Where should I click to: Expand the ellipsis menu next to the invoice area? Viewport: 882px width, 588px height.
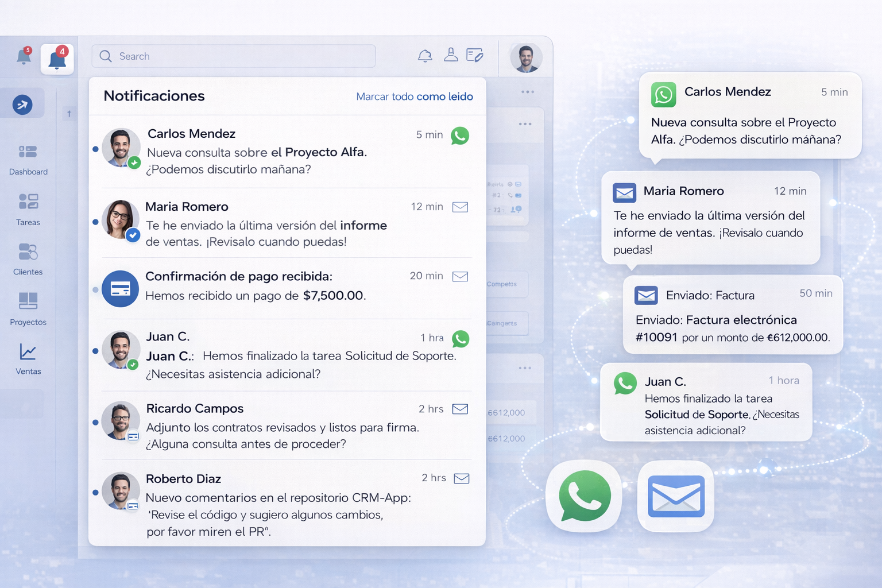tap(527, 367)
